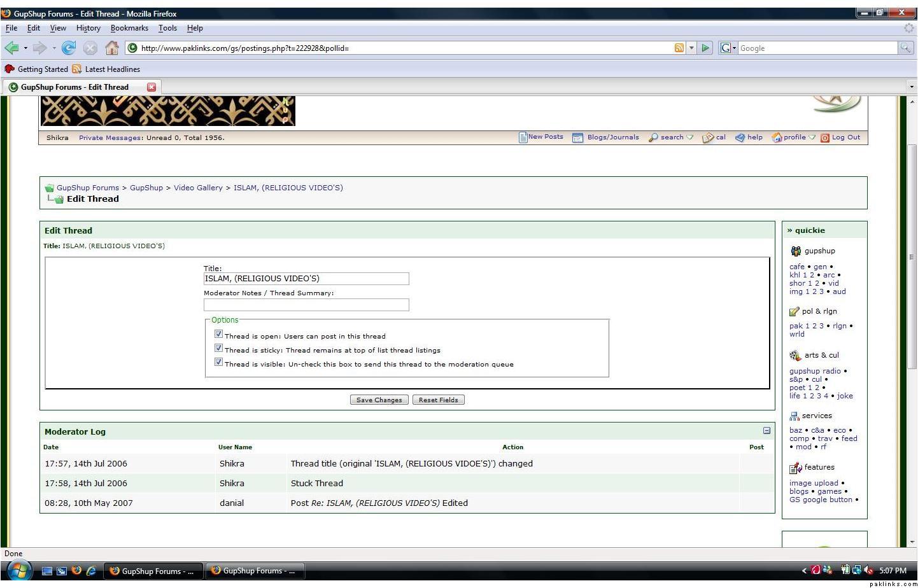The width and height of the screenshot is (918, 588).
Task: Click Internet Explorer quick launch icon
Action: (91, 571)
